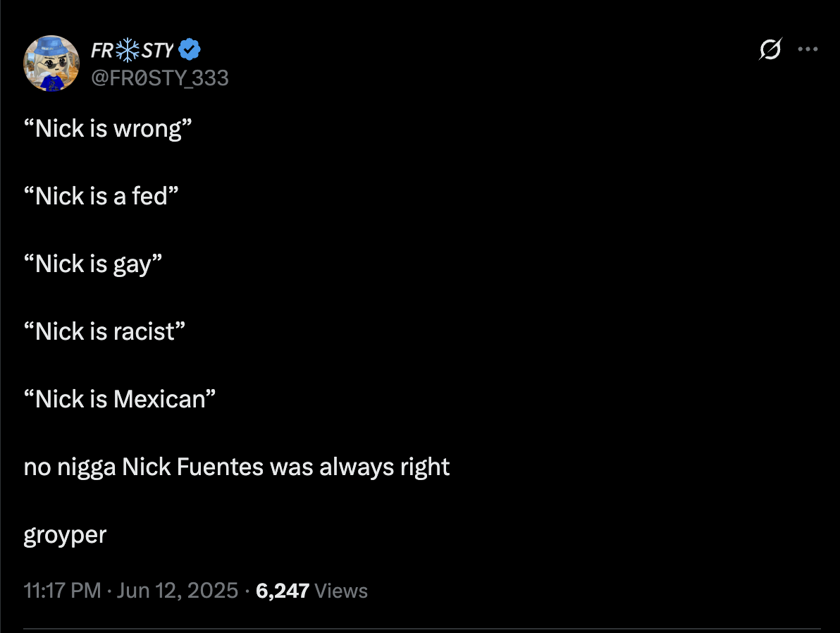Click the "Nick is gay" quote line

93,264
